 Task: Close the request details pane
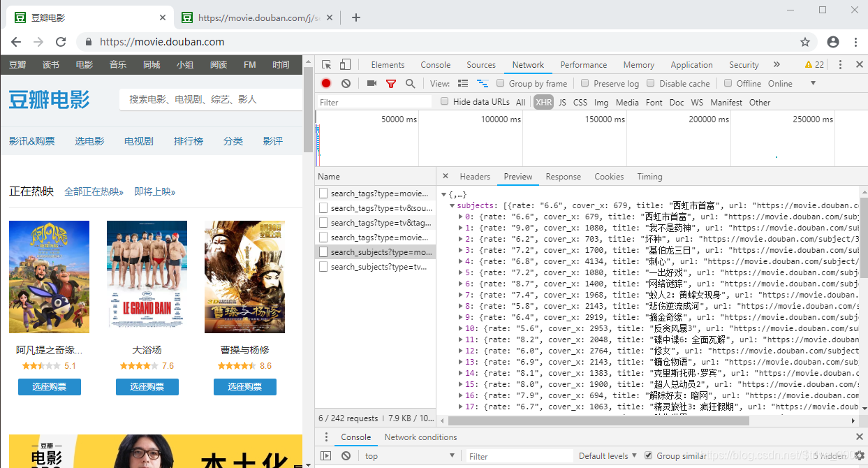[446, 176]
